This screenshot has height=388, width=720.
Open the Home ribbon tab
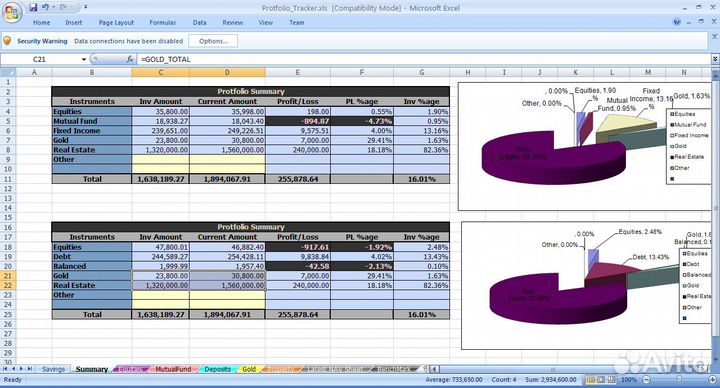(41, 22)
